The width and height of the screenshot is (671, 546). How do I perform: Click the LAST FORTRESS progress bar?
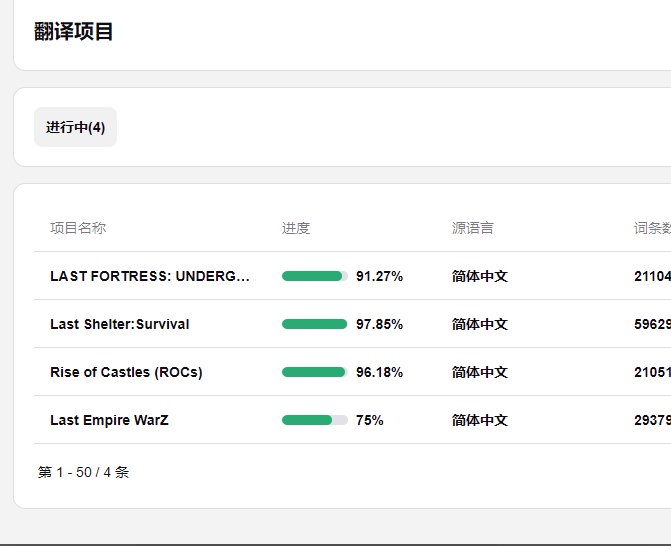click(315, 276)
